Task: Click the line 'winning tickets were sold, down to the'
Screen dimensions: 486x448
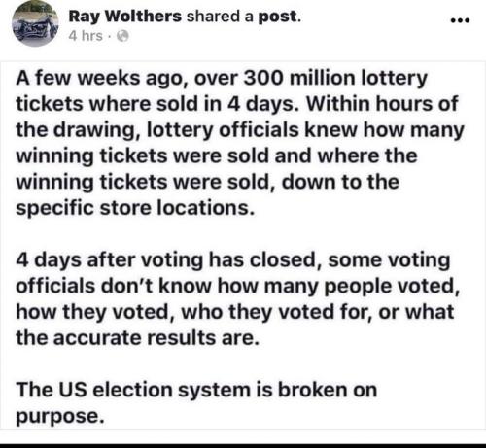Action: pos(207,182)
